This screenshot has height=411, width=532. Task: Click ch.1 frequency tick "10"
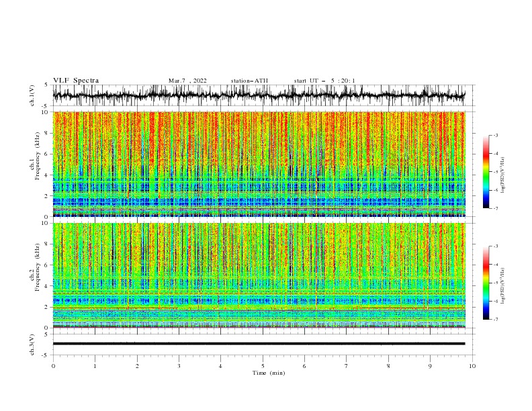[46, 112]
